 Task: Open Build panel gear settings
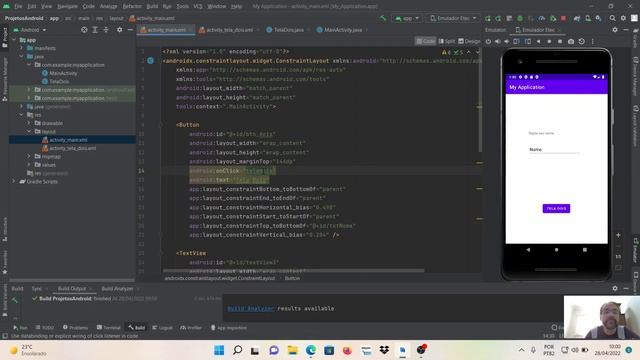[615, 288]
